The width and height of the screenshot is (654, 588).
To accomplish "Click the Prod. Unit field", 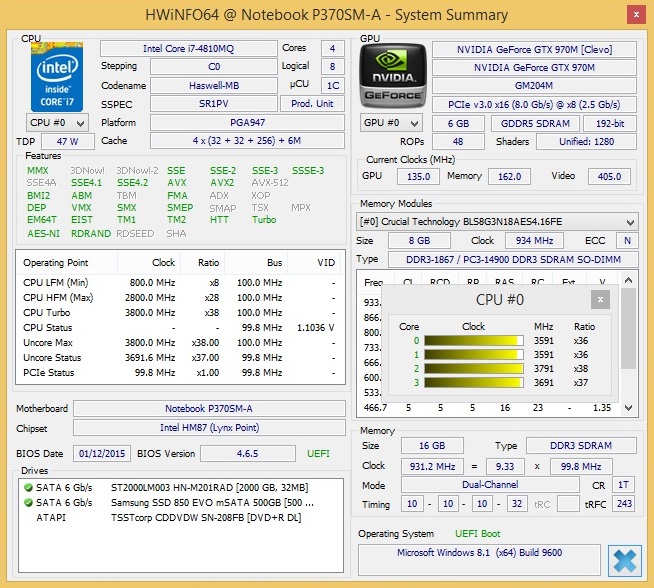I will [312, 103].
